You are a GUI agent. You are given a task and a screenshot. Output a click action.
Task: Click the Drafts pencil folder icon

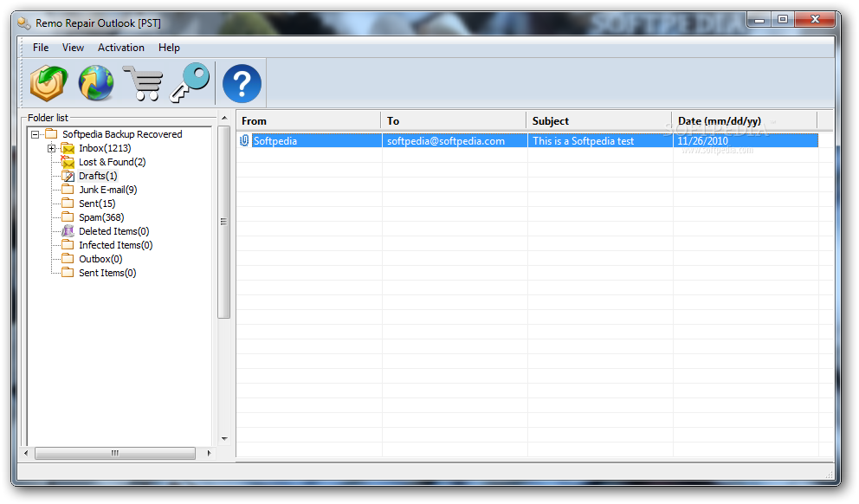68,176
